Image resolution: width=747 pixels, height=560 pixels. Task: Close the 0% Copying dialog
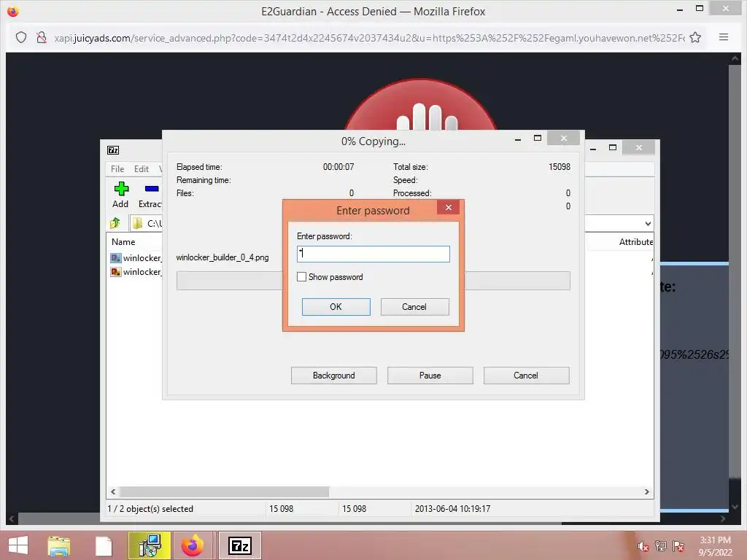pyautogui.click(x=564, y=138)
